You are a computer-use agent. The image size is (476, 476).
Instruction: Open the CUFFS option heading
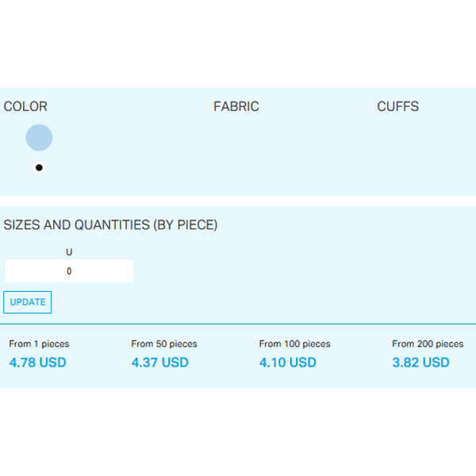pos(397,106)
